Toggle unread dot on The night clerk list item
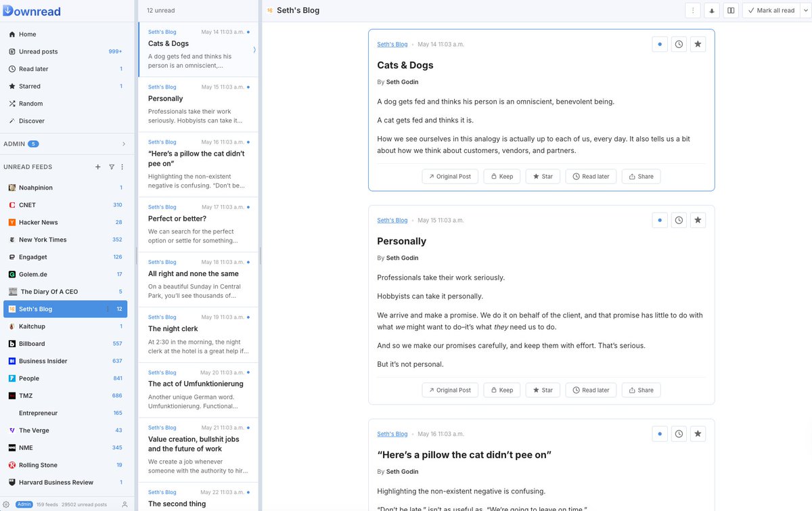Screen dimensions: 812x511 coord(248,317)
